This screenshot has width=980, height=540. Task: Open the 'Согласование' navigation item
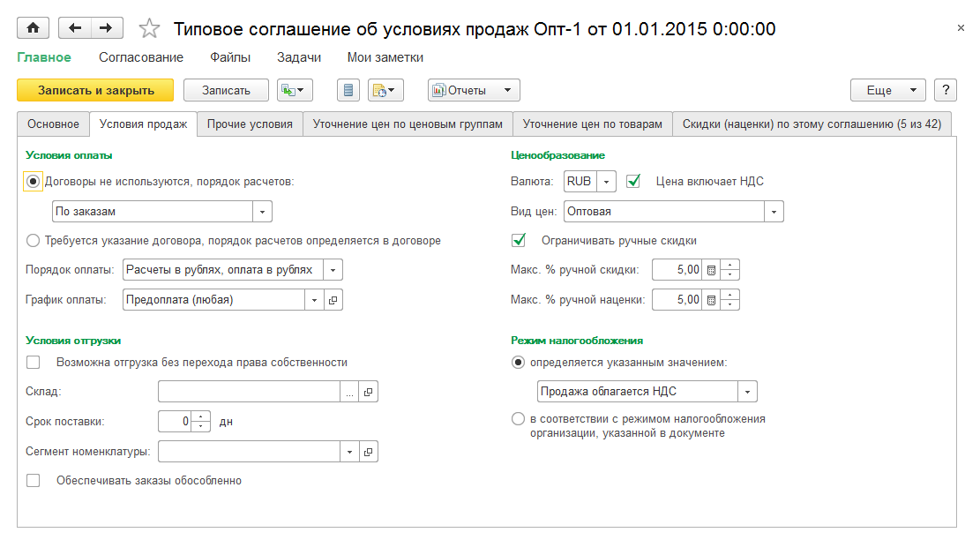click(x=141, y=57)
